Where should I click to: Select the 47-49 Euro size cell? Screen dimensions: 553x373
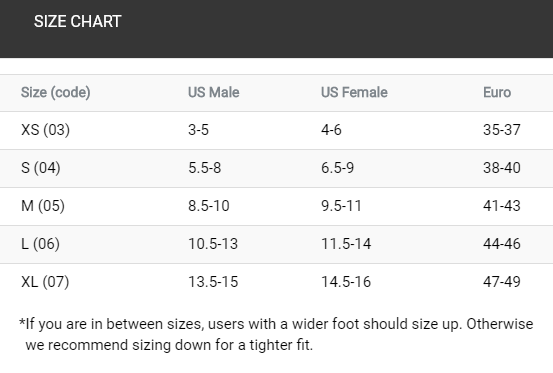coord(502,282)
